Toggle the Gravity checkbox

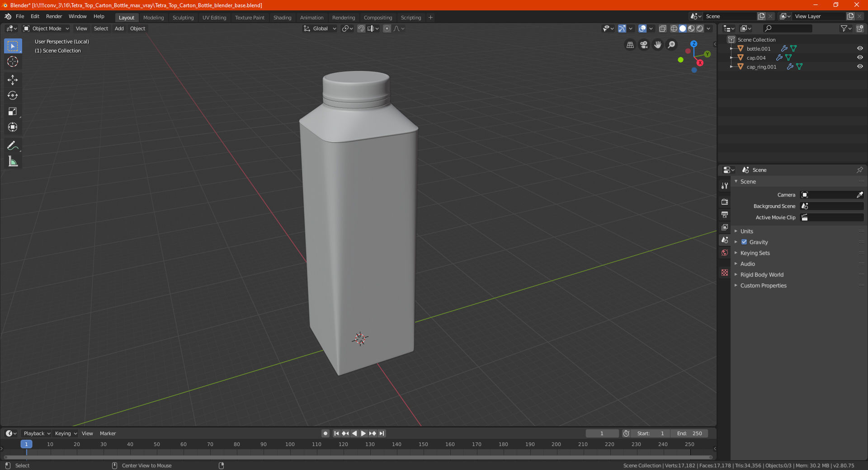[744, 242]
